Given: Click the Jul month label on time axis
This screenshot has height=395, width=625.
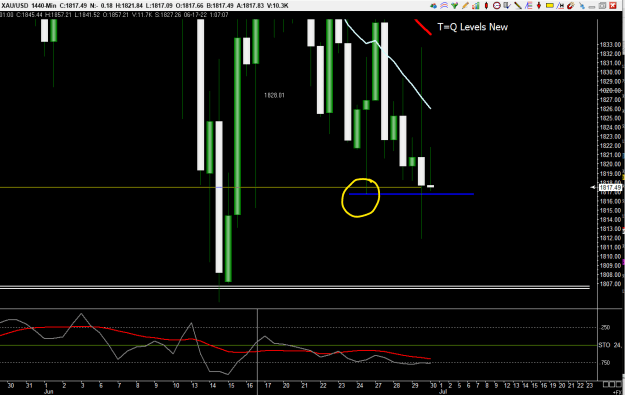Looking at the screenshot, I should click(442, 391).
